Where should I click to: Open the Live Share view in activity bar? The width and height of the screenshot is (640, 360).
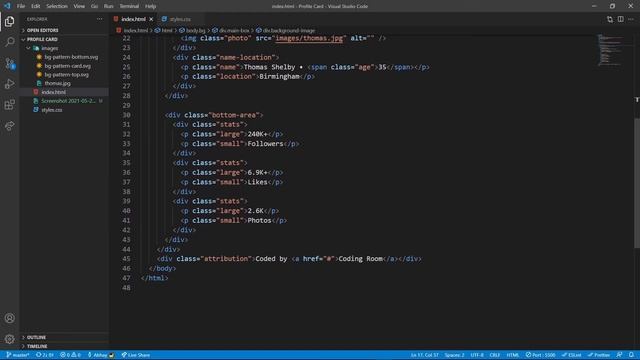coord(9,126)
